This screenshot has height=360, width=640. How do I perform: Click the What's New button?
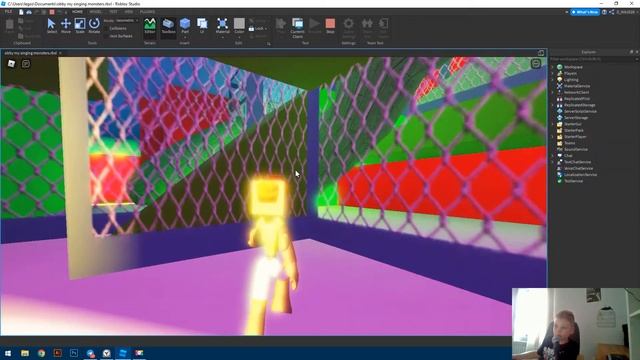point(585,12)
